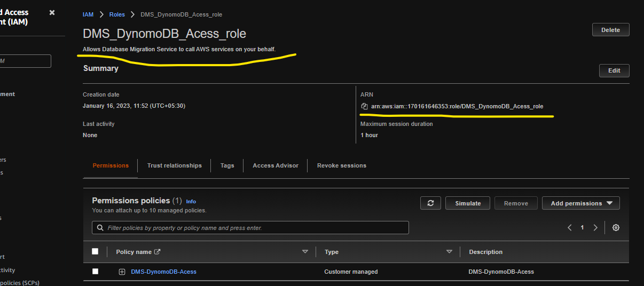
Task: Click the 'Customer managed' type cell
Action: 351,272
